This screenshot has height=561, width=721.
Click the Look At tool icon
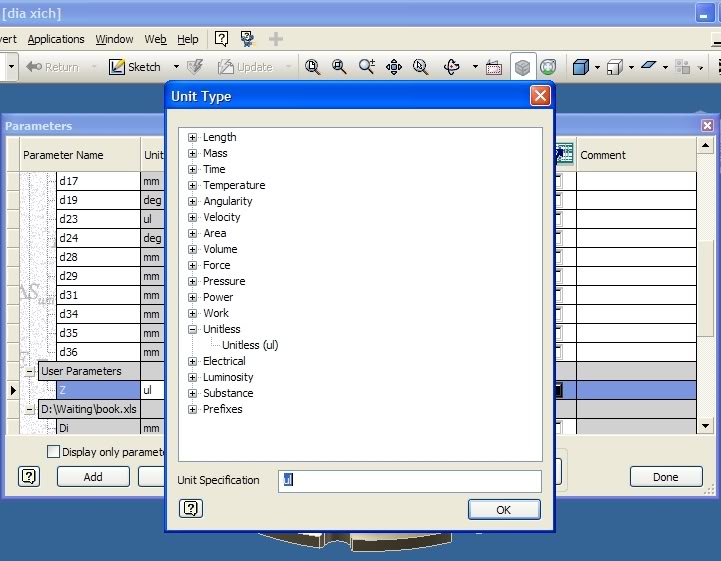pyautogui.click(x=493, y=67)
